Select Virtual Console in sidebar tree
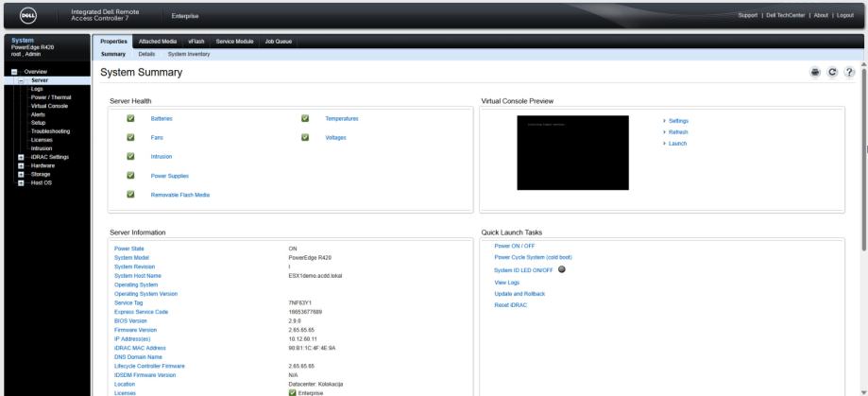868x396 pixels. click(49, 106)
